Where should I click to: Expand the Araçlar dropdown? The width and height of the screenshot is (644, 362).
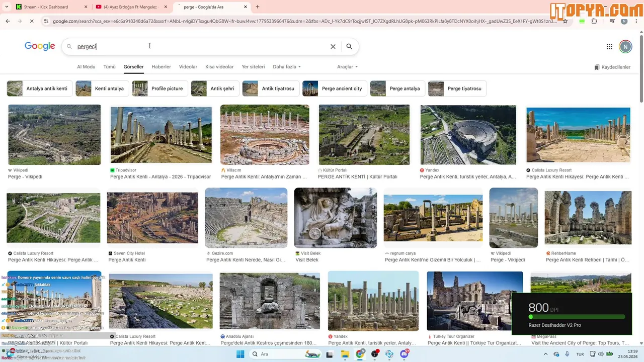pyautogui.click(x=348, y=67)
